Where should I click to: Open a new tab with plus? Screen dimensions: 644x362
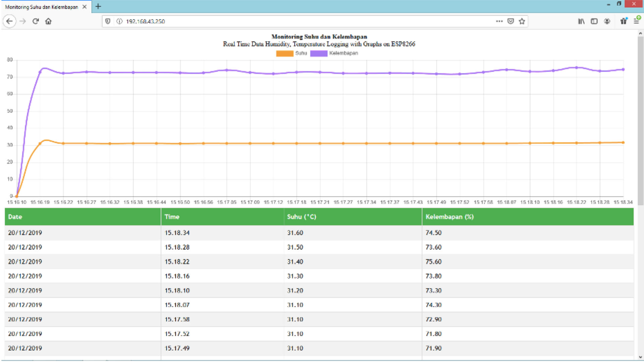98,6
